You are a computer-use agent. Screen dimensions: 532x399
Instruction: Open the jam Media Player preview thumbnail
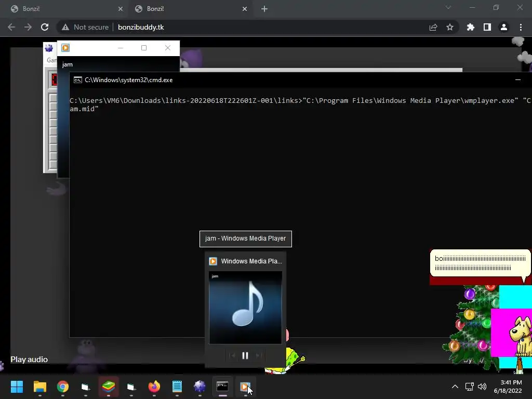(245, 308)
